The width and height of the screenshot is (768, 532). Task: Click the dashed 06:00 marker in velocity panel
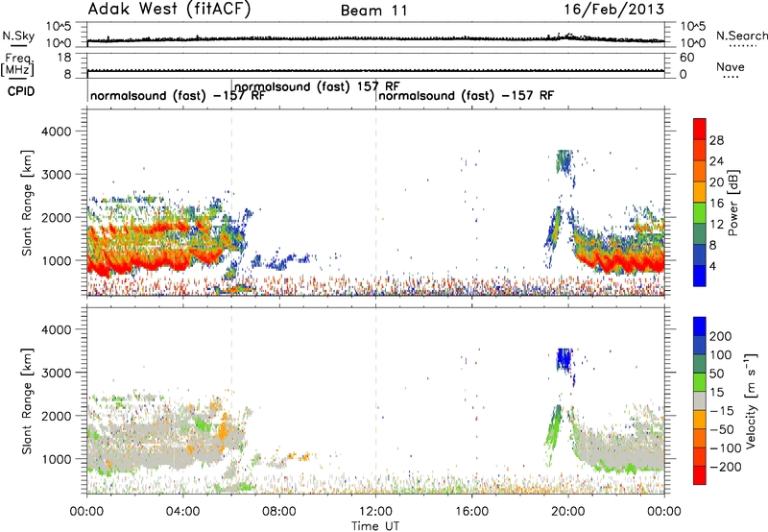pos(231,400)
